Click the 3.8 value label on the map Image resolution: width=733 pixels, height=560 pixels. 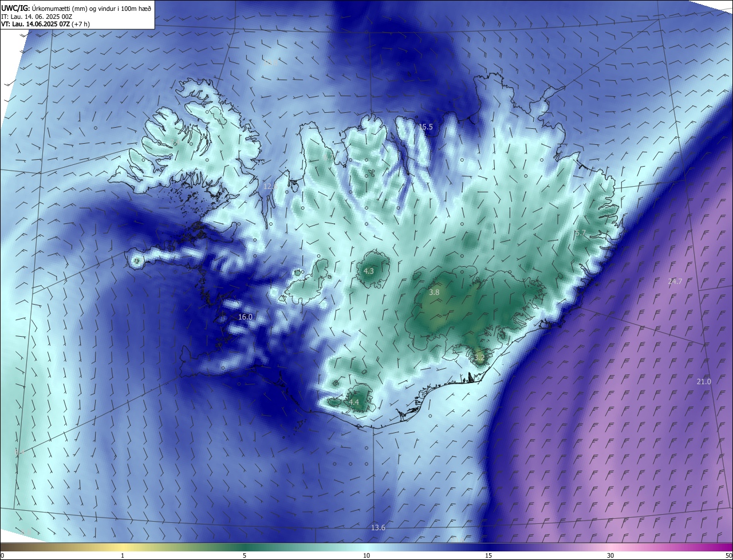click(x=434, y=292)
